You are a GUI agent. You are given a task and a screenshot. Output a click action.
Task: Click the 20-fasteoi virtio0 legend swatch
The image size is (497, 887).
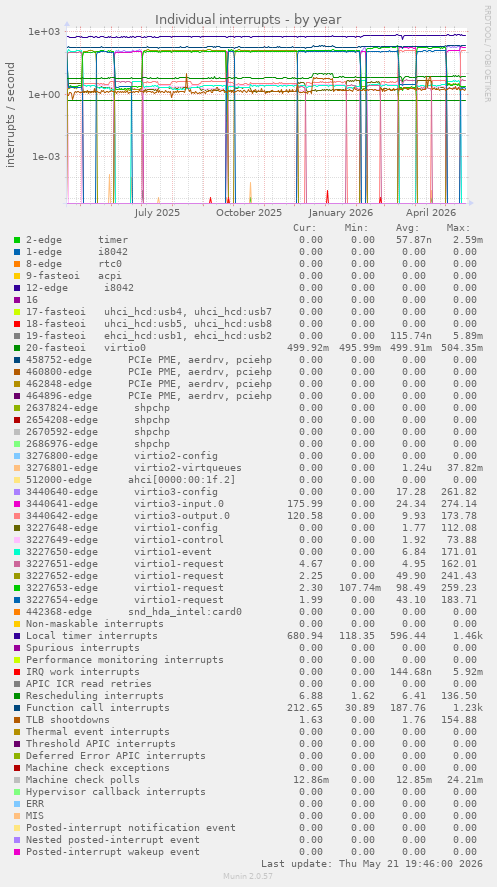17,348
